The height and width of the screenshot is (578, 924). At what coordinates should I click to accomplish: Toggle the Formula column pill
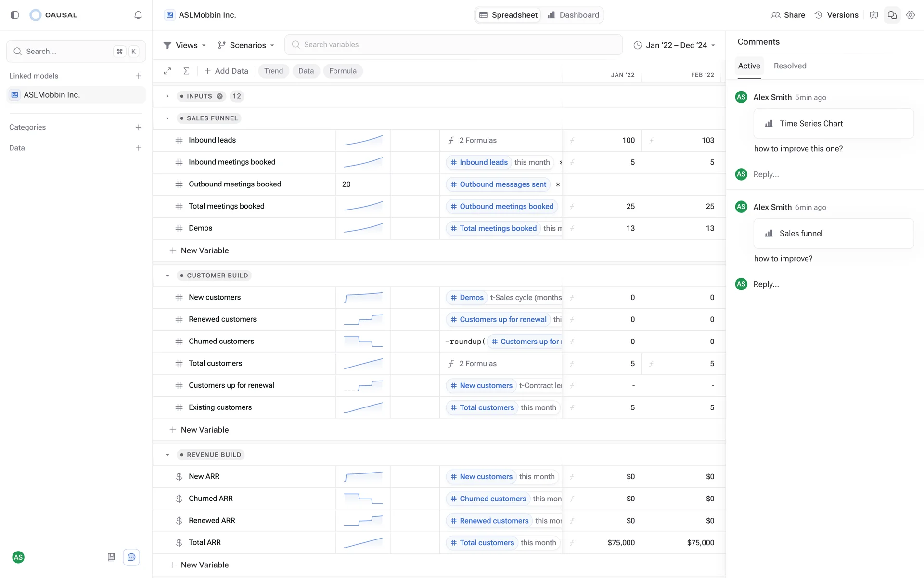[x=343, y=71]
